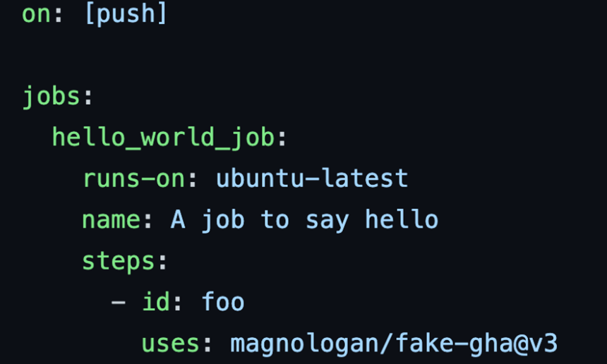Click the word "job" in the name value

[222, 220]
